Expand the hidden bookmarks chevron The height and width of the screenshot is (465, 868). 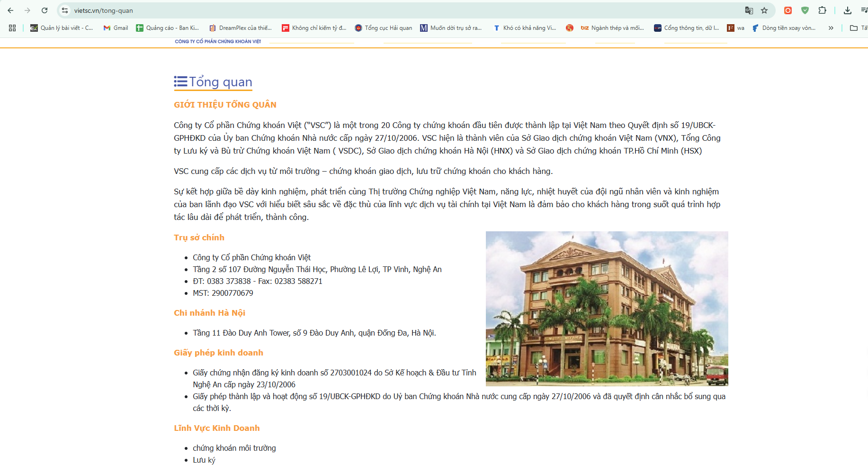[831, 28]
